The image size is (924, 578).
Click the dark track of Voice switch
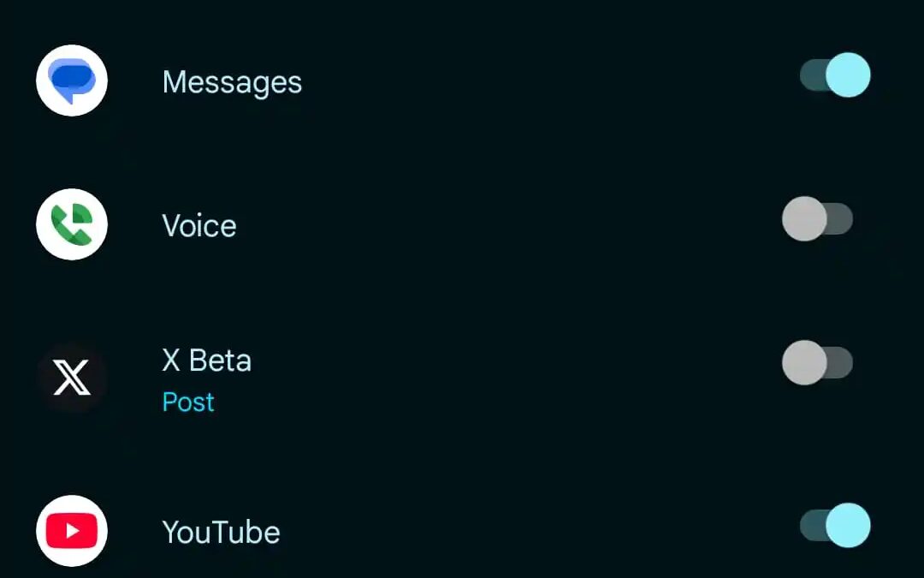pos(840,219)
